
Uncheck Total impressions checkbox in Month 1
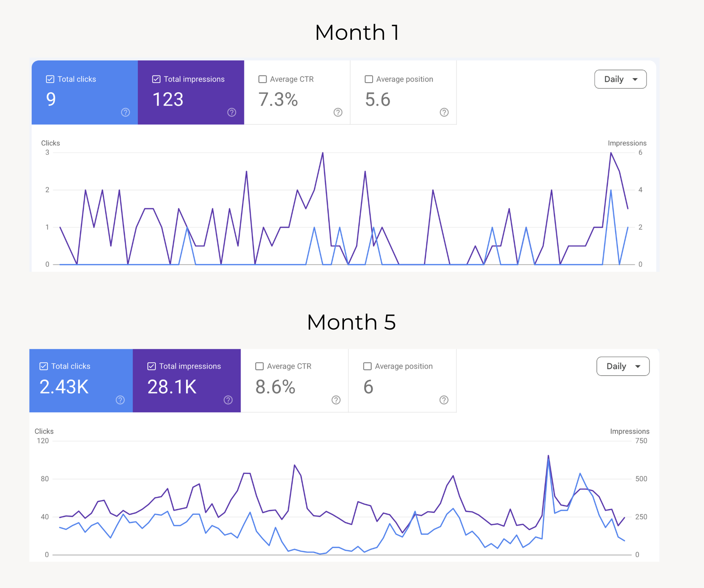(156, 79)
